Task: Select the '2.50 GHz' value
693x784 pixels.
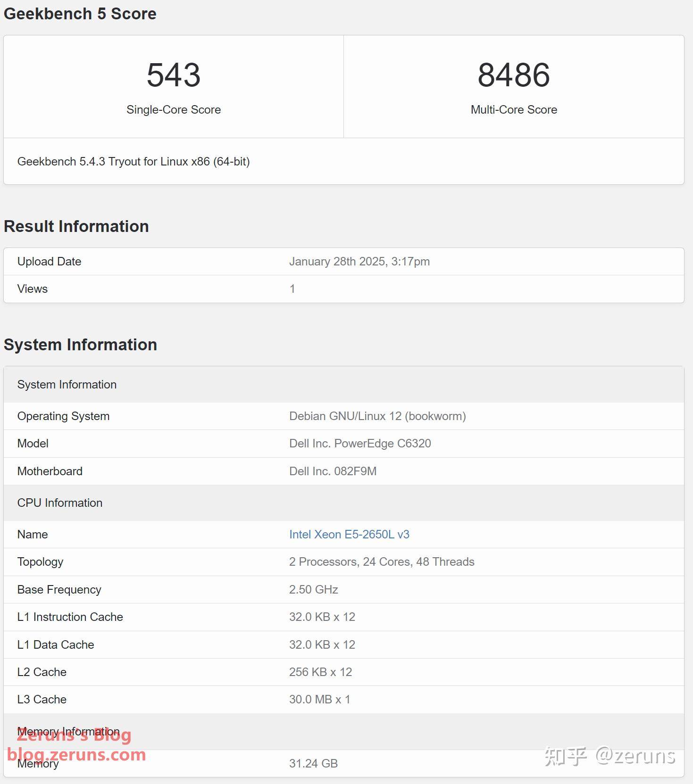Action: click(x=314, y=590)
